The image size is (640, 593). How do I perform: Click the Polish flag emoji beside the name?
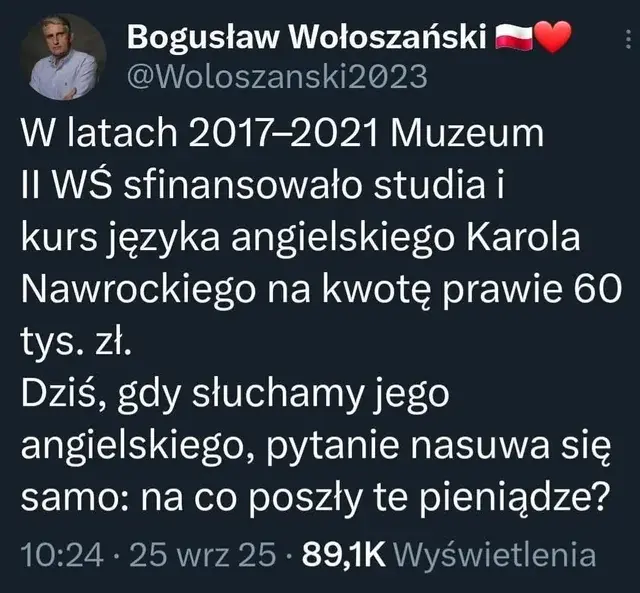(514, 37)
